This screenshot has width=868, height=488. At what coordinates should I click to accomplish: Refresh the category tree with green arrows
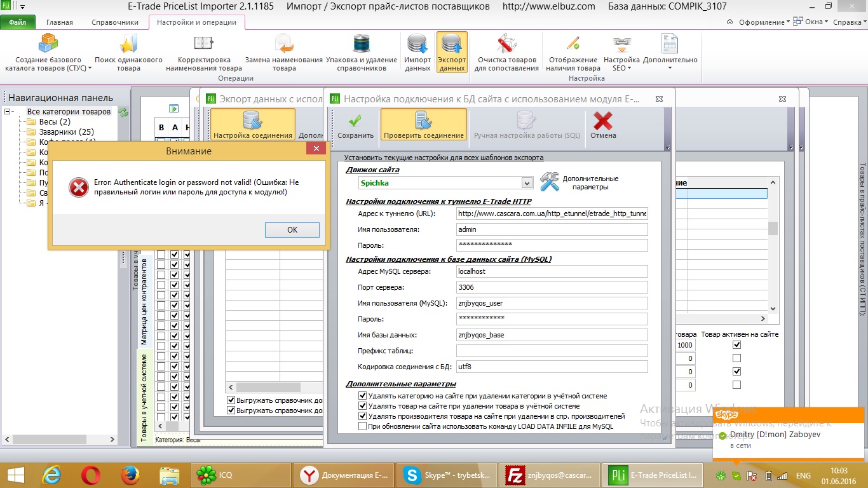[123, 112]
